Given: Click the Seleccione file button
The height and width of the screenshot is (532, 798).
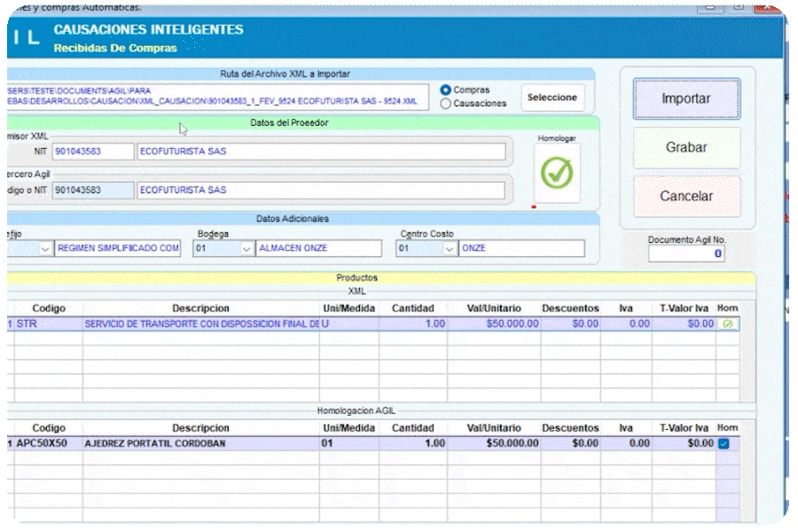Looking at the screenshot, I should pos(552,98).
